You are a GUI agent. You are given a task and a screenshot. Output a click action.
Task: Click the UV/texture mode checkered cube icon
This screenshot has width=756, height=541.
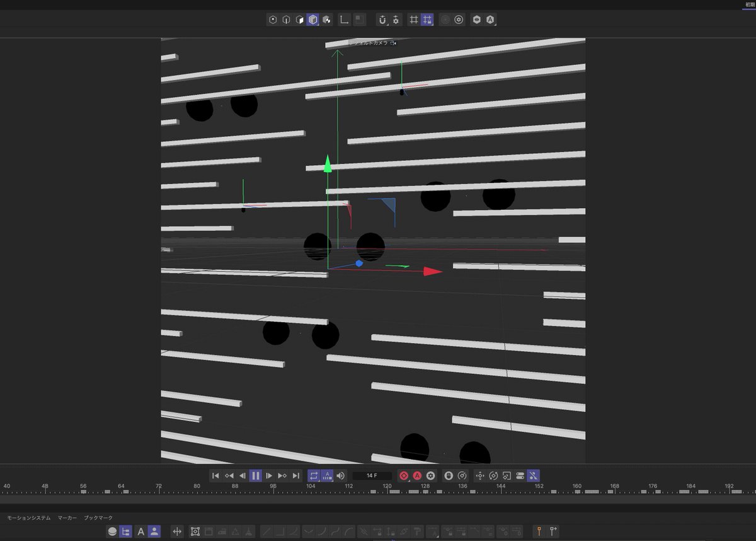tap(326, 20)
